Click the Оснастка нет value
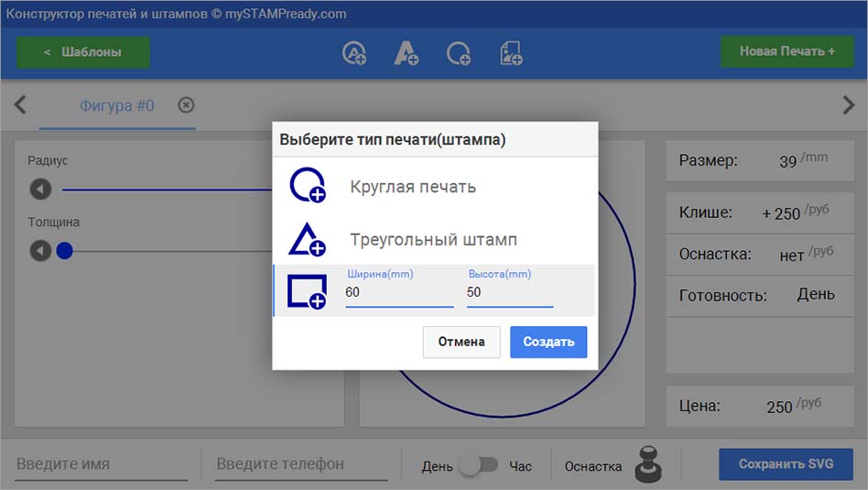This screenshot has width=868, height=490. coord(792,256)
